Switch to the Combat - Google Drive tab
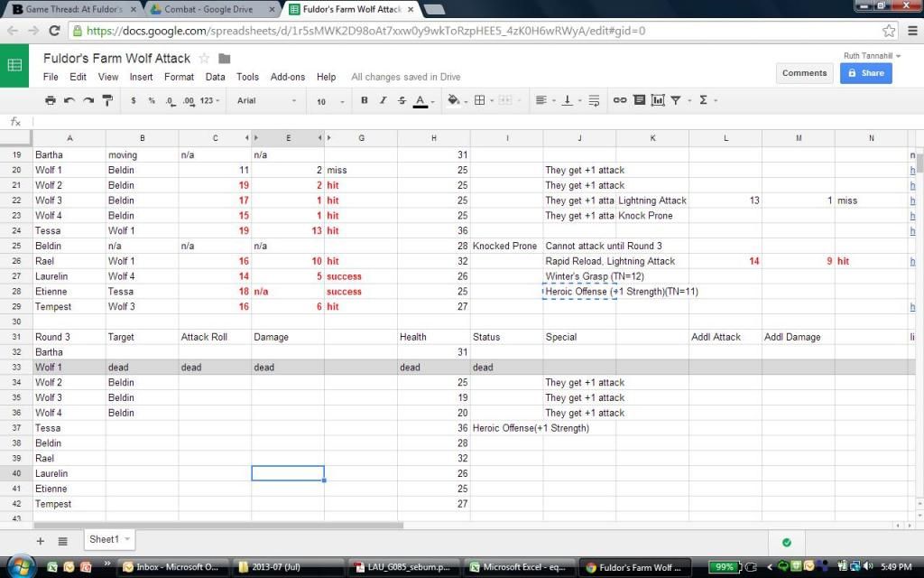This screenshot has height=578, width=924. click(210, 9)
